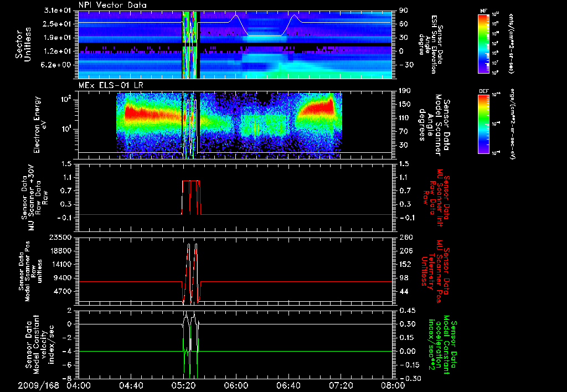Screen dimensions: 567x392
Task: Click the 98 telemetry tick label
Action: pos(403,278)
